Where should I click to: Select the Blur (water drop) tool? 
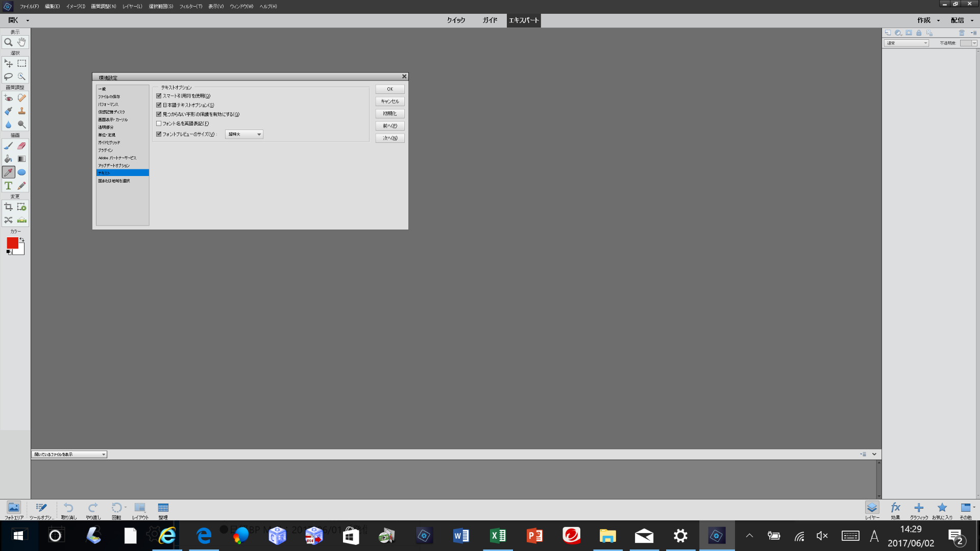8,124
